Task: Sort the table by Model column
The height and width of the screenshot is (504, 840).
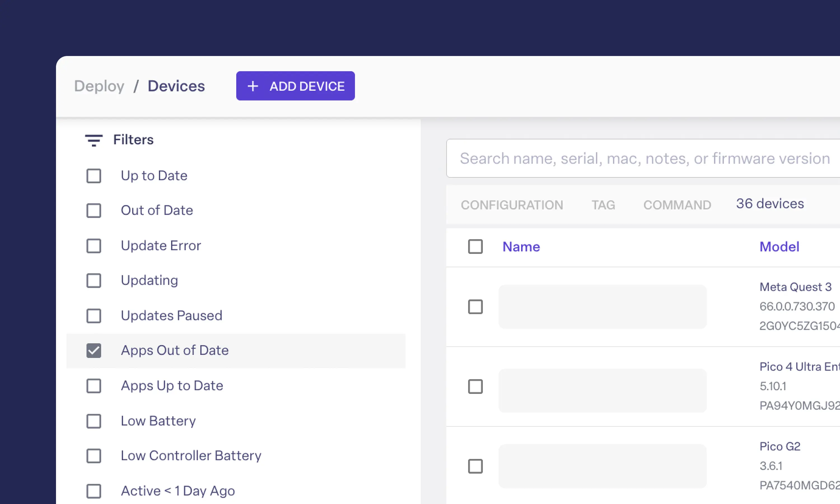Action: pyautogui.click(x=779, y=247)
